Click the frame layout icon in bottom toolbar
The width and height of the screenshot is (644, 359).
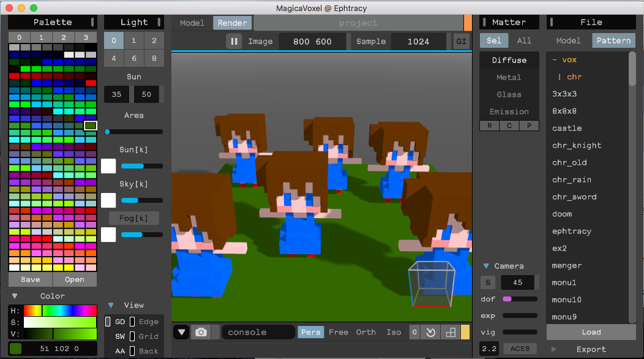click(x=450, y=332)
